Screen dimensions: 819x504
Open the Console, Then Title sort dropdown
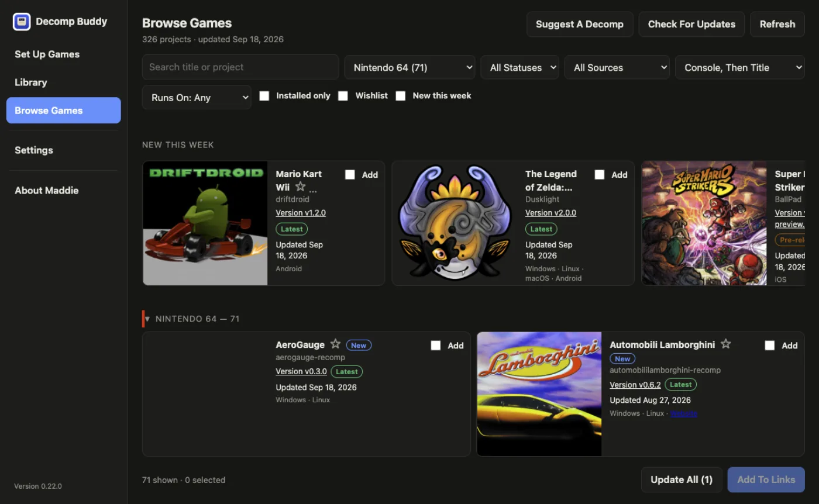pyautogui.click(x=740, y=67)
